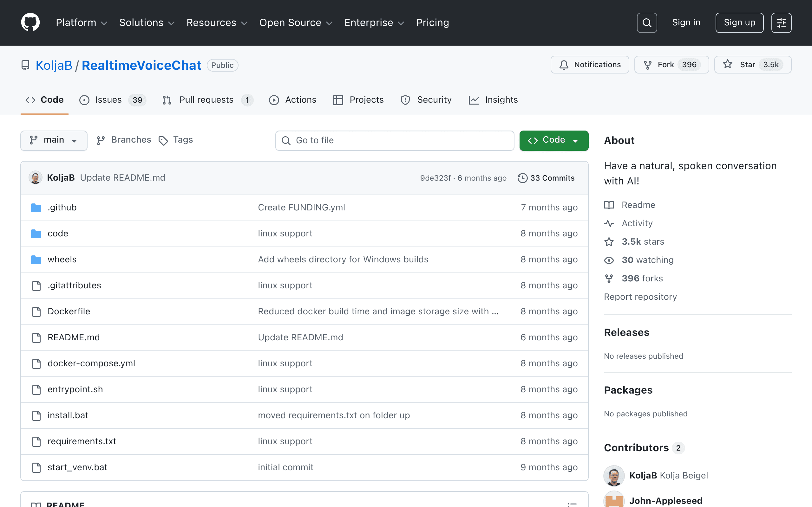The height and width of the screenshot is (507, 812).
Task: Open the README outline list icon
Action: (572, 504)
